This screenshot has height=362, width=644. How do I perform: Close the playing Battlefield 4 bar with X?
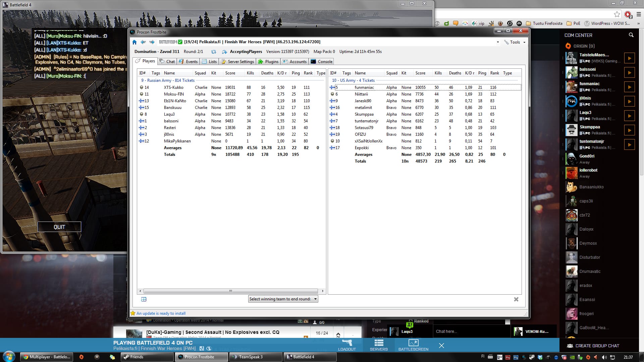click(x=441, y=345)
